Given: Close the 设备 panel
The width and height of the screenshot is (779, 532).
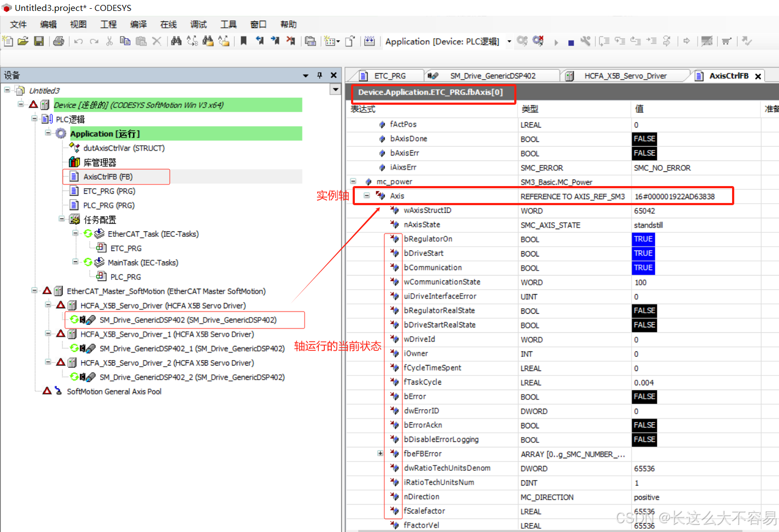Looking at the screenshot, I should (x=334, y=75).
